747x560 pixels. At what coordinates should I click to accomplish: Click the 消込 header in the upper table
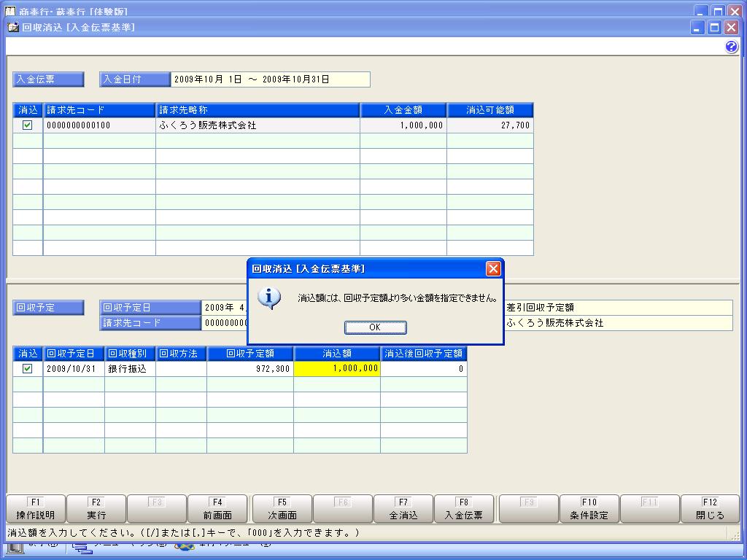pyautogui.click(x=28, y=110)
